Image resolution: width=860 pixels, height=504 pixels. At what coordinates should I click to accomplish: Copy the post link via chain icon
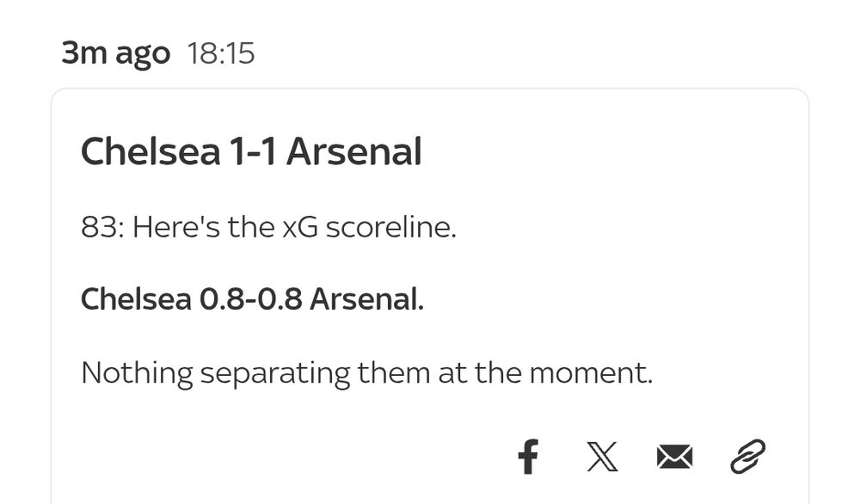pyautogui.click(x=747, y=457)
